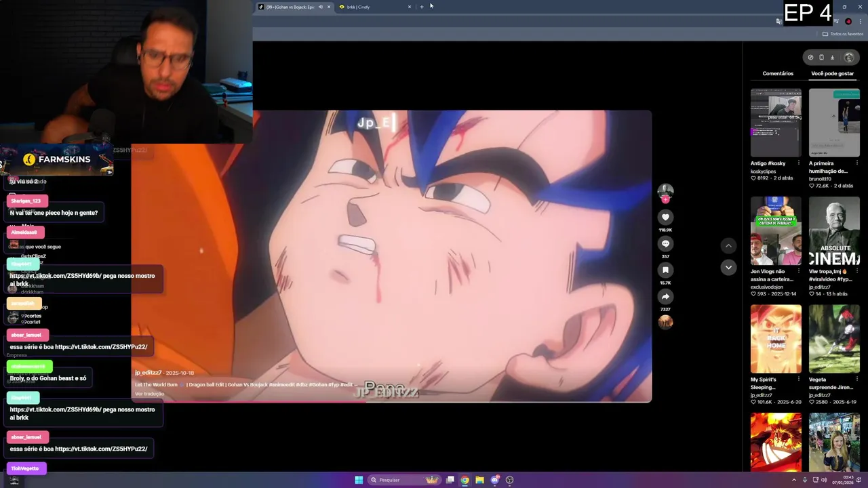Screen dimensions: 868x488
Task: Switch to the Comentários tab
Action: pyautogui.click(x=778, y=73)
